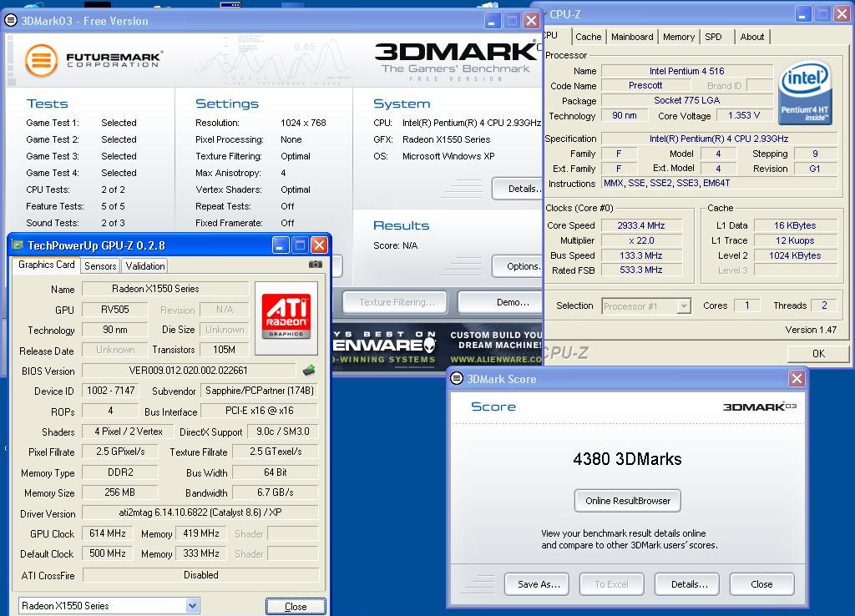Click the GPU-Z screenshot camera icon
This screenshot has width=855, height=616.
(315, 265)
